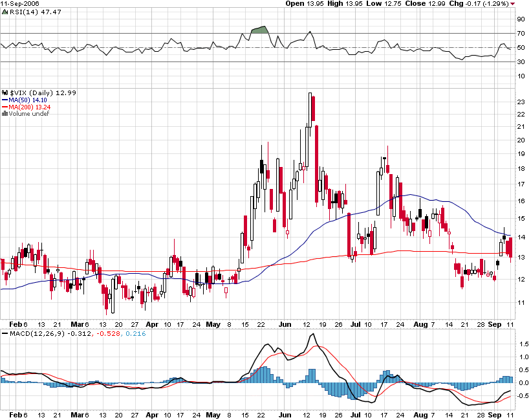This screenshot has height=420, width=531.
Task: Click the Volume undef legend text
Action: point(26,114)
